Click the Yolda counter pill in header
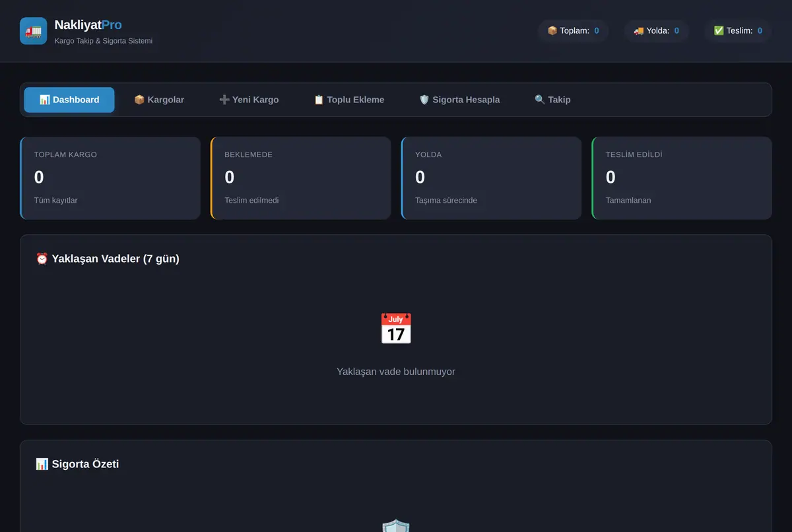The width and height of the screenshot is (792, 532). [656, 30]
